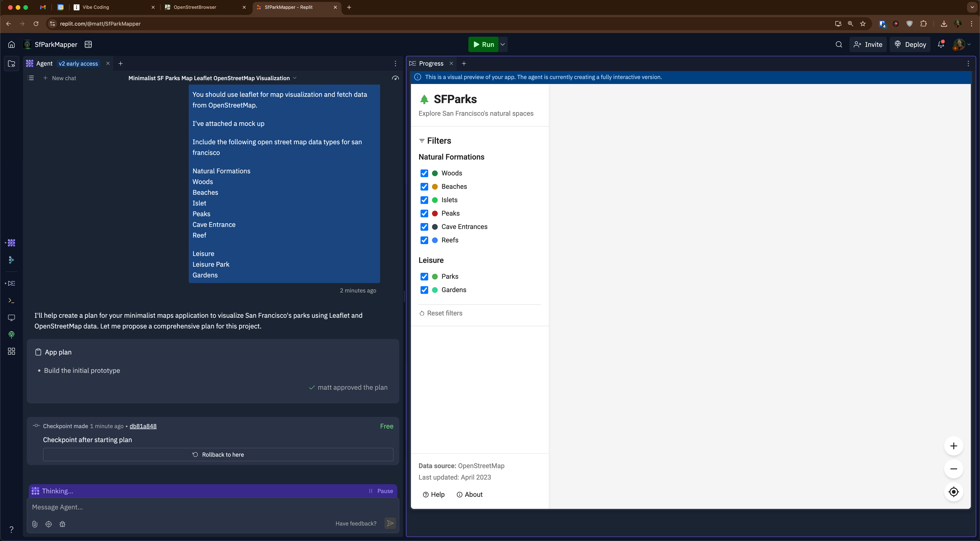Open the Shell terminal icon in sidebar
Screen dimensions: 980x541
click(11, 300)
